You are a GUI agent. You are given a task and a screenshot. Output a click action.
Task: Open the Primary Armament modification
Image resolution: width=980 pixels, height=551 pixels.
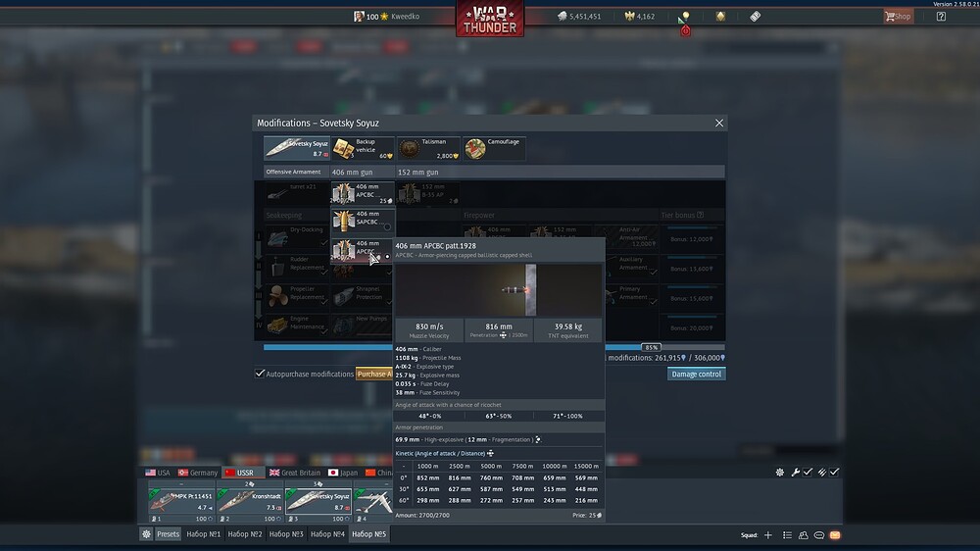click(x=632, y=296)
